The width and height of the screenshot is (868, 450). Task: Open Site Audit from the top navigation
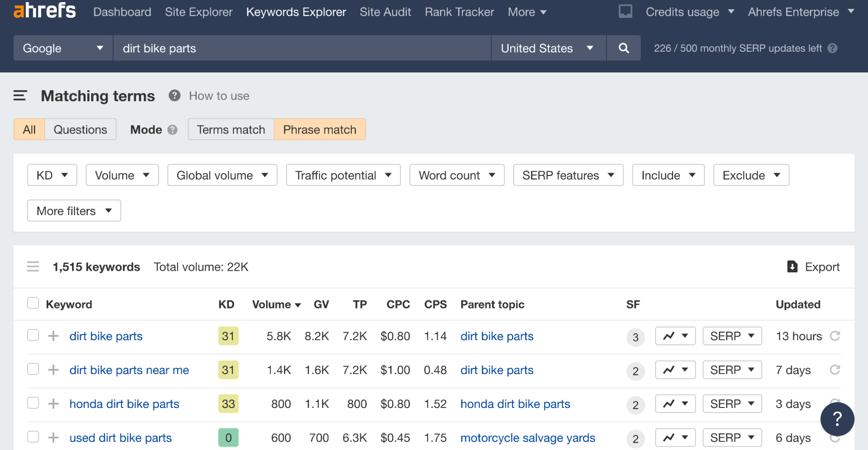pos(385,12)
